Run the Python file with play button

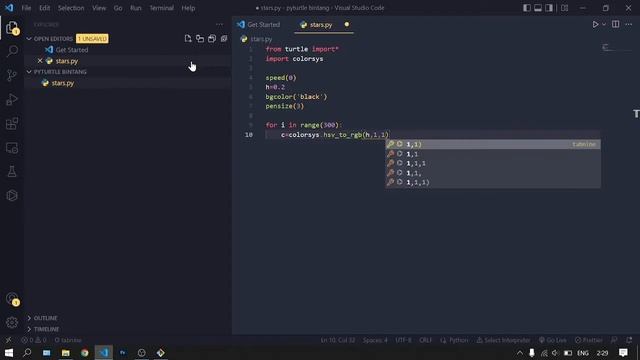595,24
